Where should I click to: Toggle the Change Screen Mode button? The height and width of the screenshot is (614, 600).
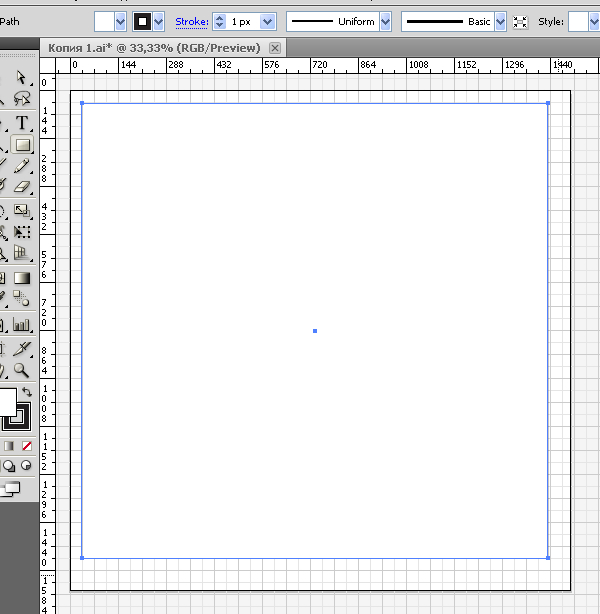click(x=11, y=488)
